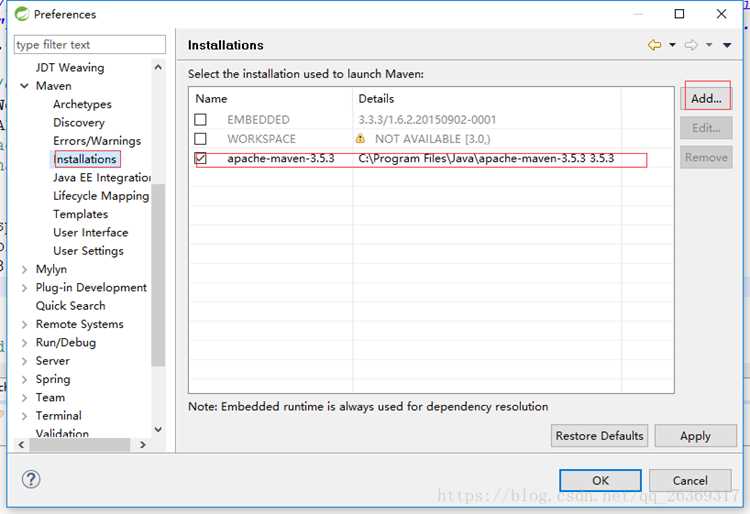This screenshot has width=750, height=514.
Task: Click the type filter text field
Action: click(x=90, y=44)
